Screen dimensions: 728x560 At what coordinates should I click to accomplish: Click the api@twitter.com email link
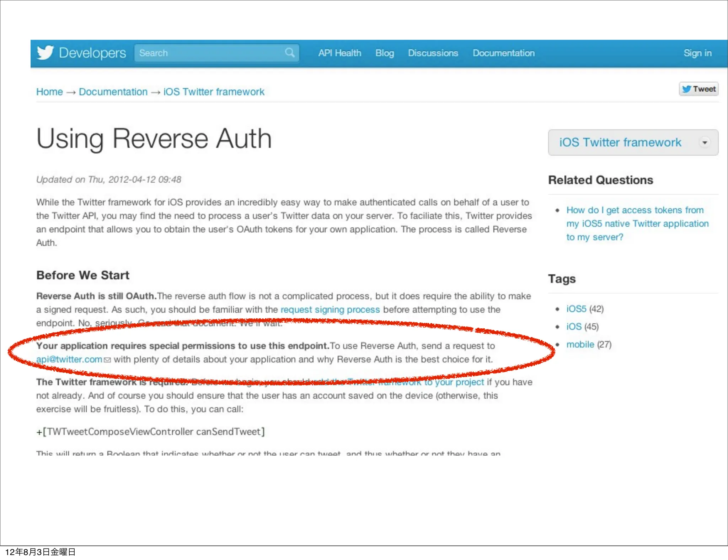click(x=69, y=359)
